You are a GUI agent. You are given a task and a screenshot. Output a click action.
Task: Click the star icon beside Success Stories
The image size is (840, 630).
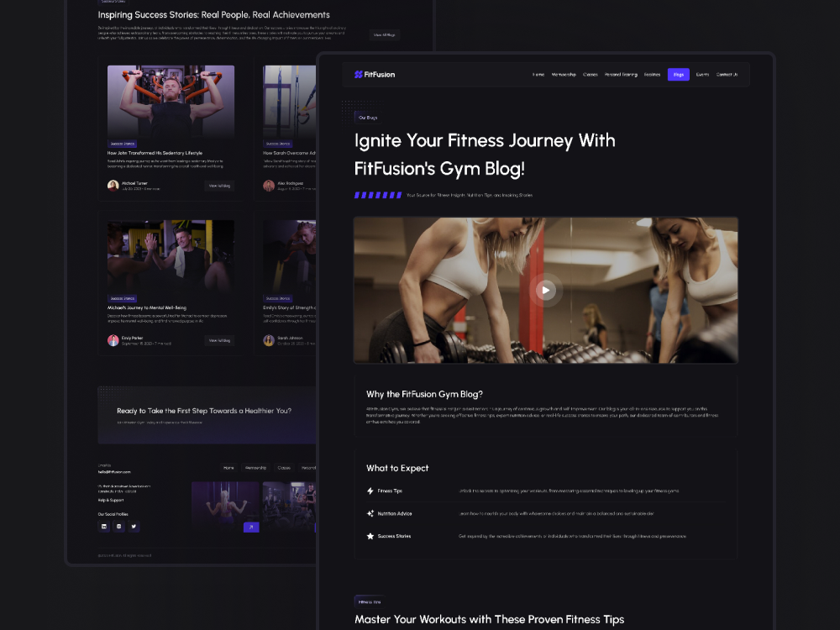370,535
